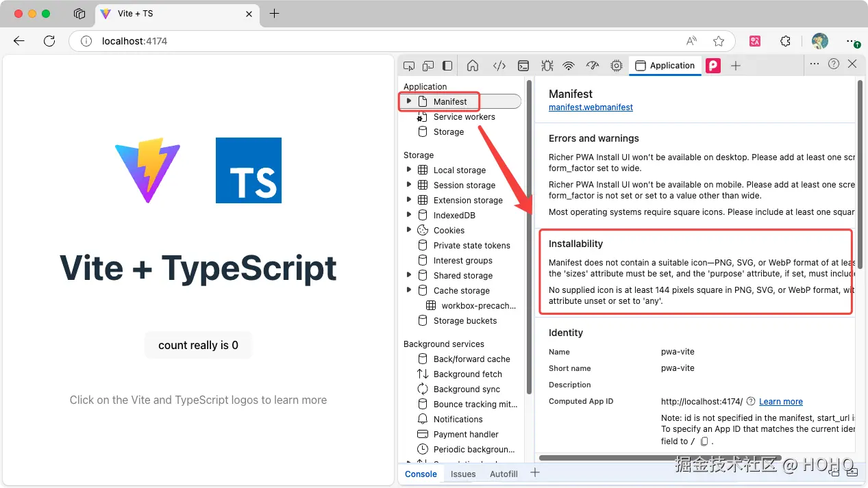The height and width of the screenshot is (488, 868).
Task: Switch to the Application tab
Action: point(665,66)
